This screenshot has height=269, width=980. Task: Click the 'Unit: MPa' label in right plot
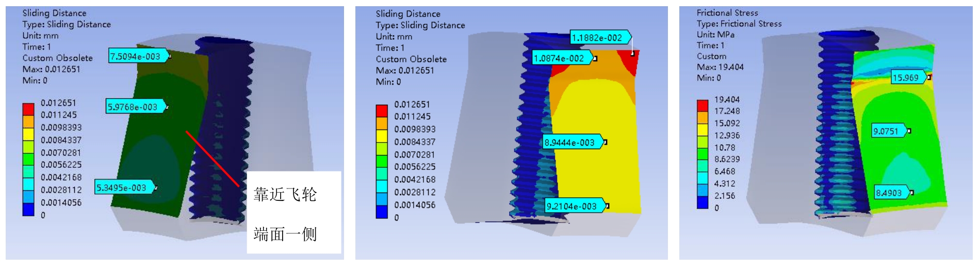tap(715, 34)
